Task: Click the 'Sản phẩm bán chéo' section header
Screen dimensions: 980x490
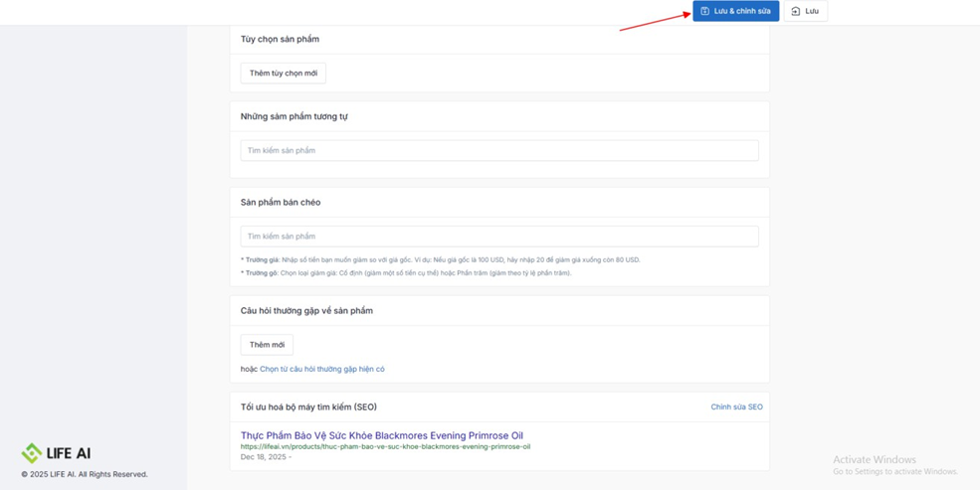Action: pyautogui.click(x=281, y=202)
